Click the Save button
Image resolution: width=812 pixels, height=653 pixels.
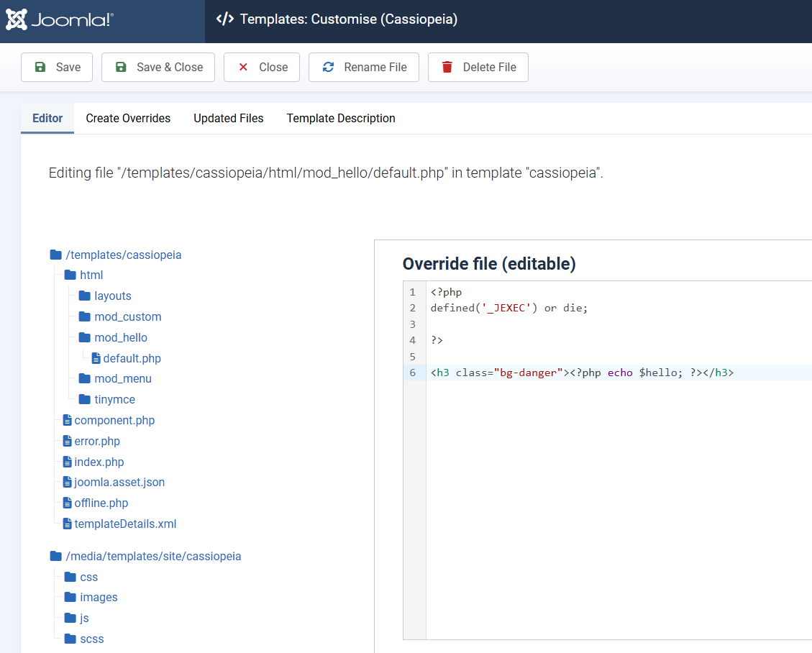57,67
